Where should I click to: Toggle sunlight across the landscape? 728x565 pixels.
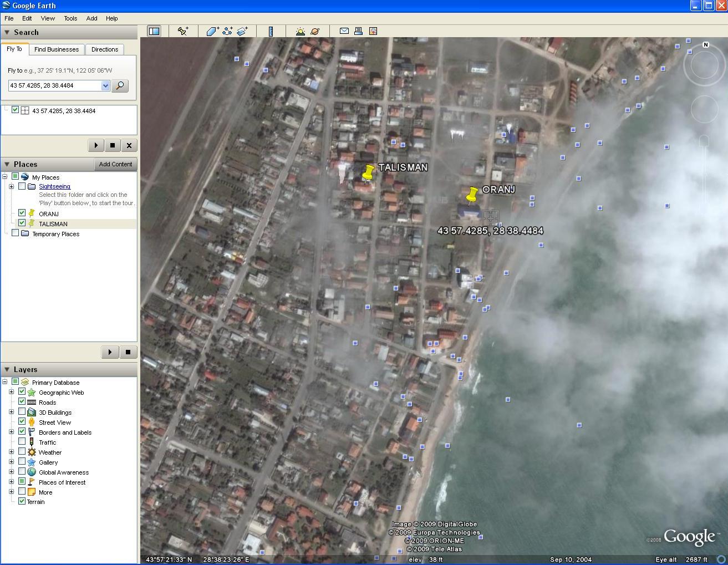click(x=300, y=31)
